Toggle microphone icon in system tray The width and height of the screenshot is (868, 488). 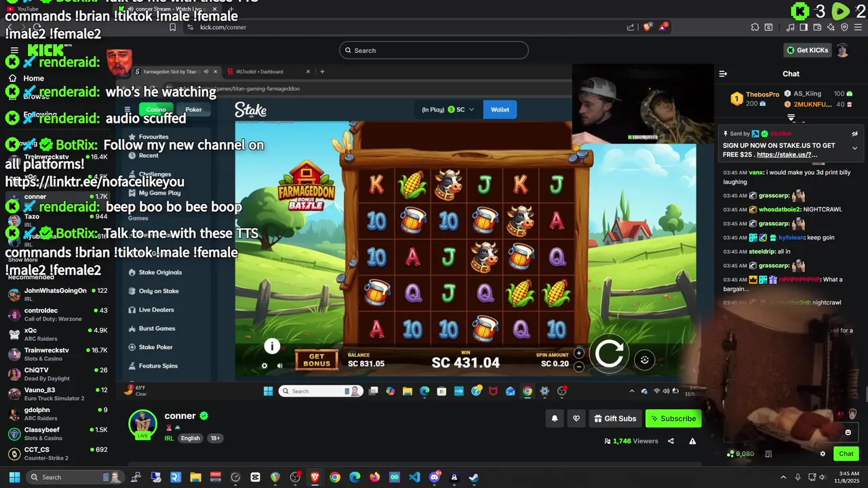coord(797,477)
